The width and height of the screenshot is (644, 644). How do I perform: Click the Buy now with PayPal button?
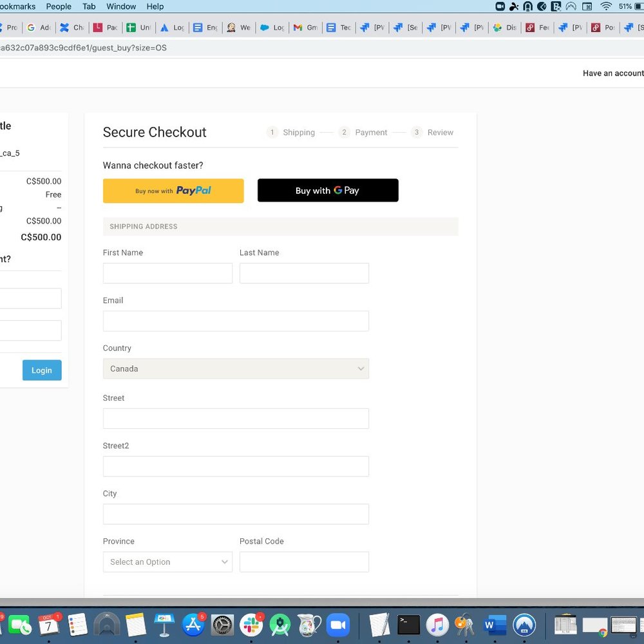173,191
